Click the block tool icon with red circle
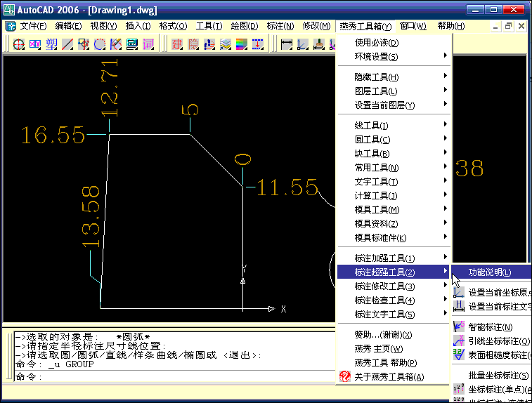Image resolution: width=532 pixels, height=403 pixels. pos(84,44)
